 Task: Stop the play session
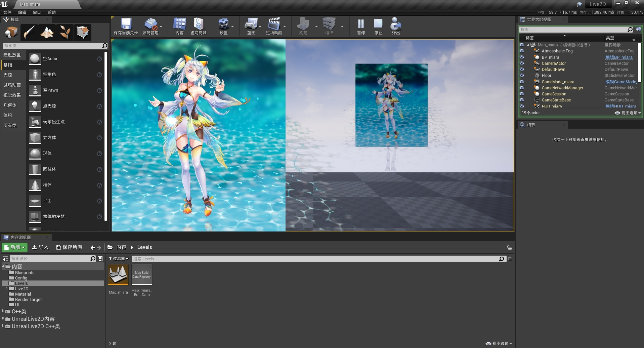pos(378,24)
